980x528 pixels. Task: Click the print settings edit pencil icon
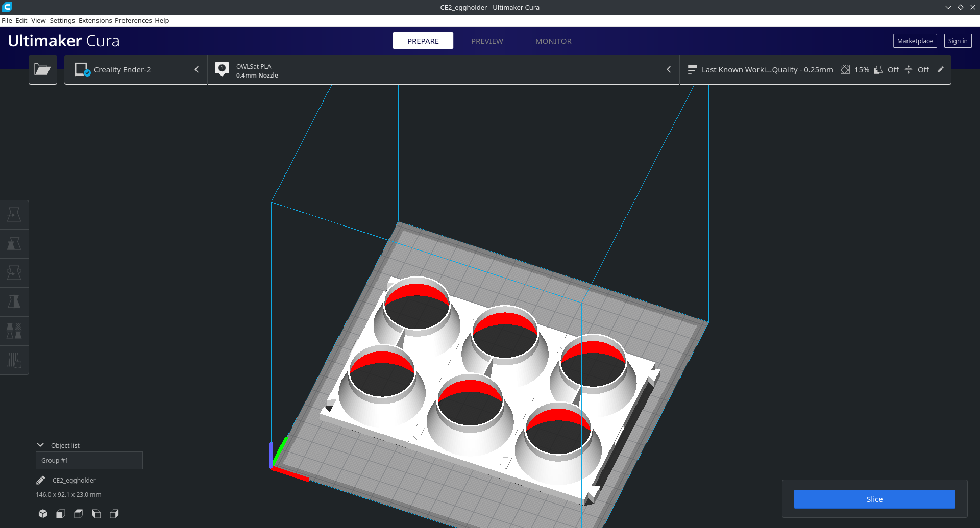[x=941, y=69]
